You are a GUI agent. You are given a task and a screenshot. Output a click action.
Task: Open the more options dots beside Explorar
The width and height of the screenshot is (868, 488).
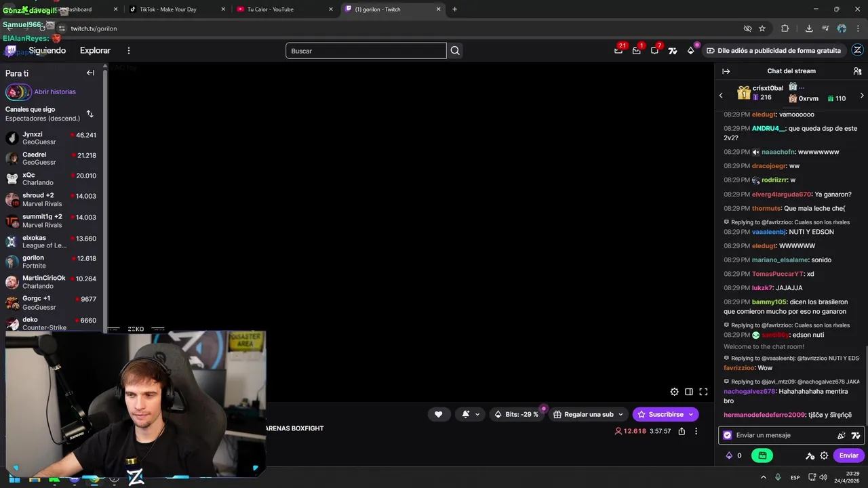pos(129,51)
